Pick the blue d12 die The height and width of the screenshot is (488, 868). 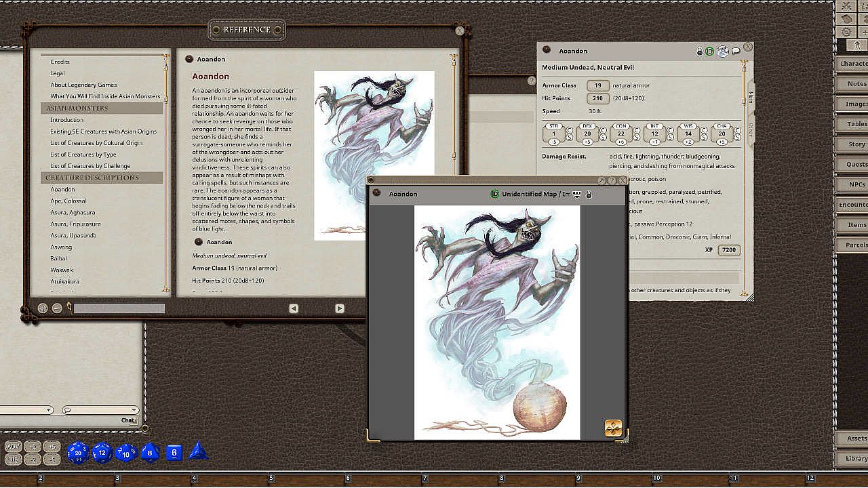point(102,452)
